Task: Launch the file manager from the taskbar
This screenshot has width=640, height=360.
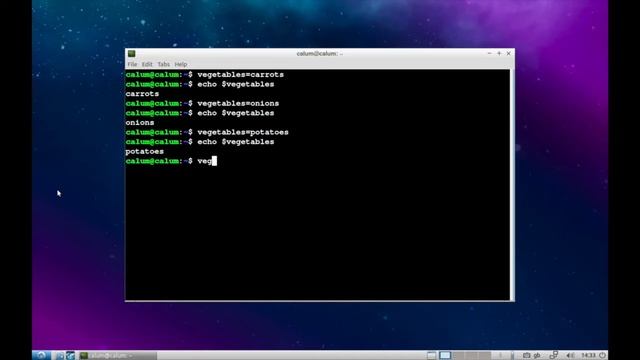Action: [60, 356]
